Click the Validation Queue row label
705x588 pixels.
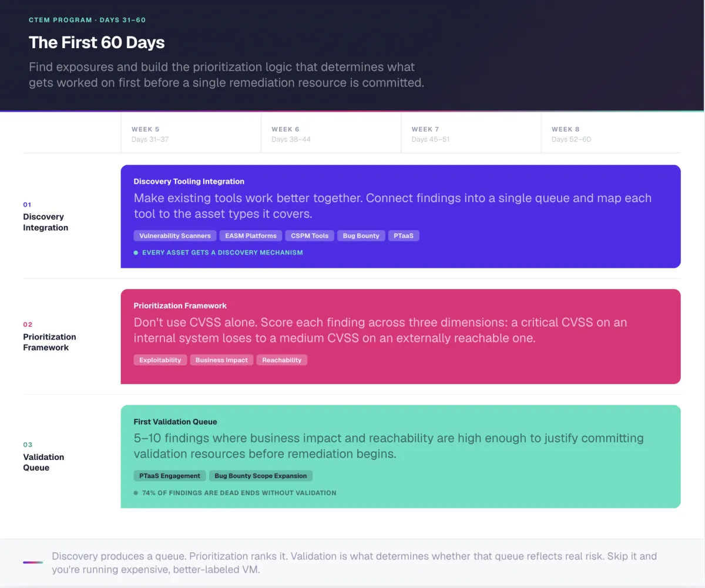point(43,462)
